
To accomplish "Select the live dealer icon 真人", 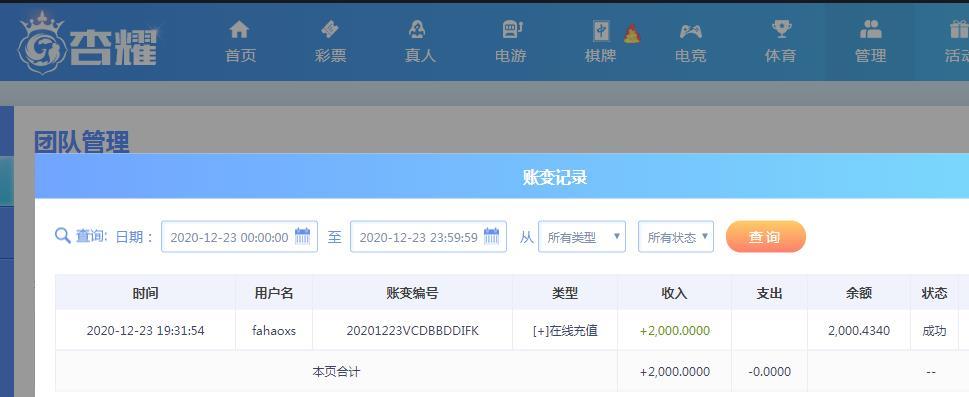I will 420,29.
